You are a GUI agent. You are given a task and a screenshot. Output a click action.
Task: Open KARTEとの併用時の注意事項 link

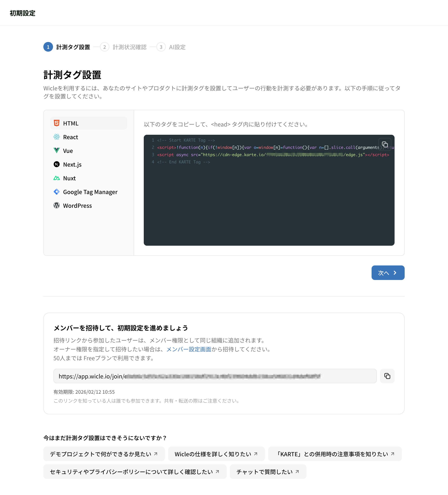(x=335, y=454)
